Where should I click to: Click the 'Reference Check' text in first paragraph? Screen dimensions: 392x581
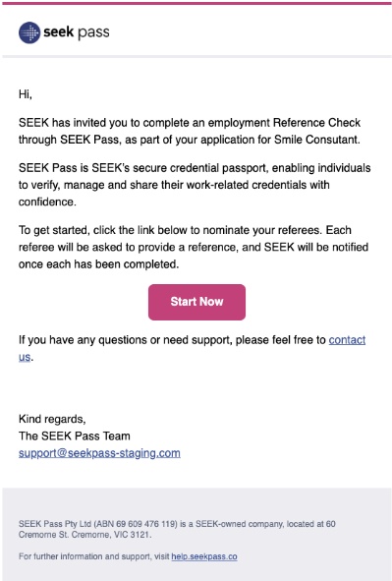click(x=317, y=123)
